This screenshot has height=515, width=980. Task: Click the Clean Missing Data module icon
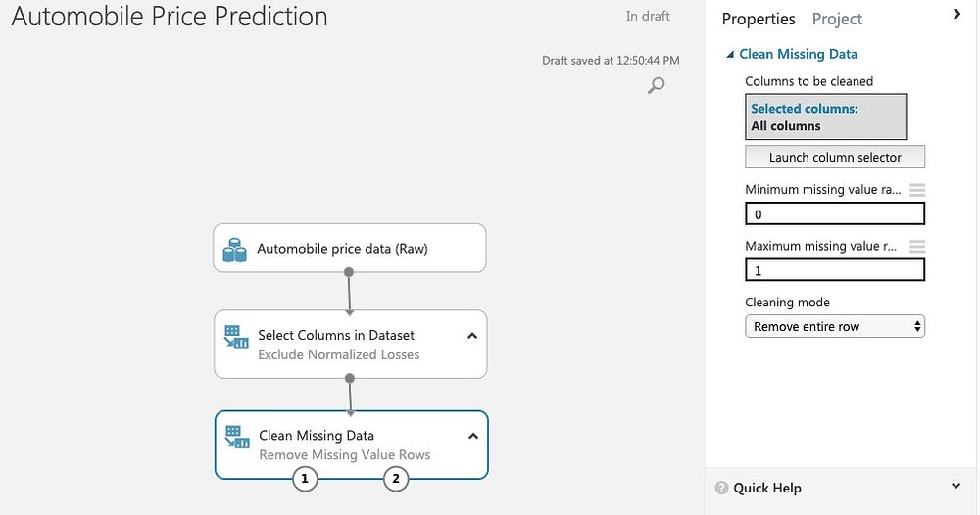[x=237, y=437]
